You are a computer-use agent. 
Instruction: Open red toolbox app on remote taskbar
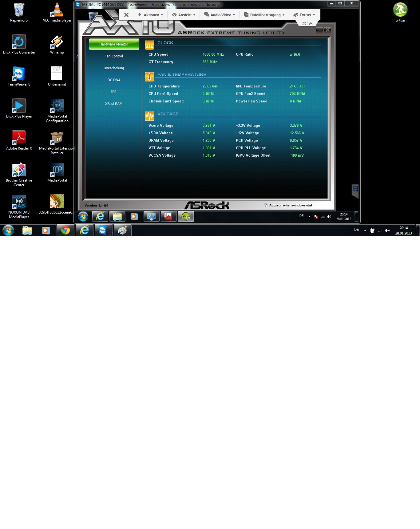[x=168, y=216]
